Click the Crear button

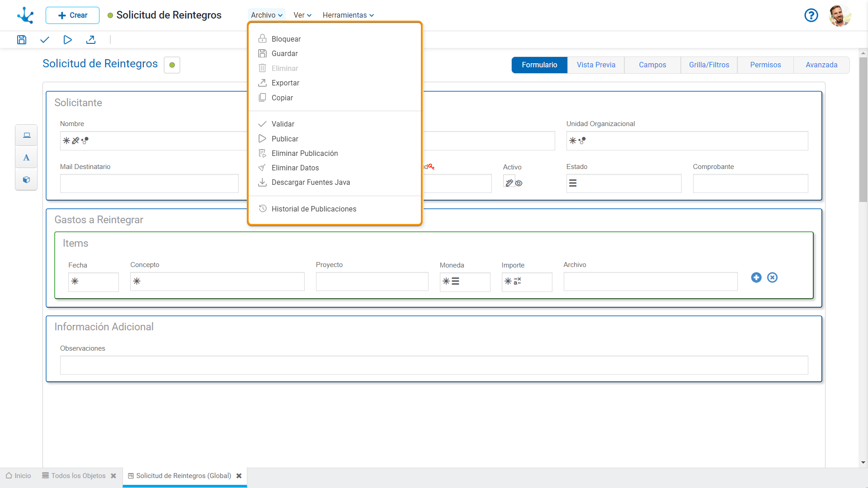(x=72, y=15)
